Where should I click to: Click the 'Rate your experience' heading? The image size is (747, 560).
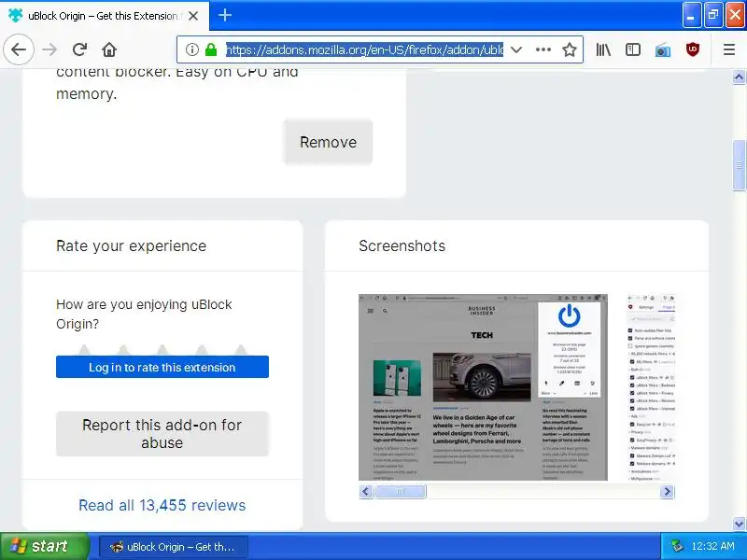point(131,245)
